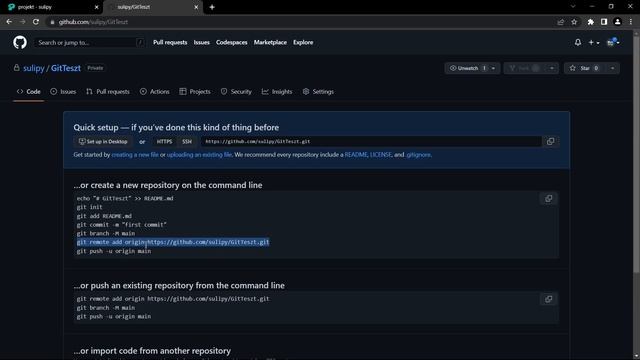This screenshot has width=640, height=360.
Task: Click Set up in Desktop
Action: [x=103, y=142]
